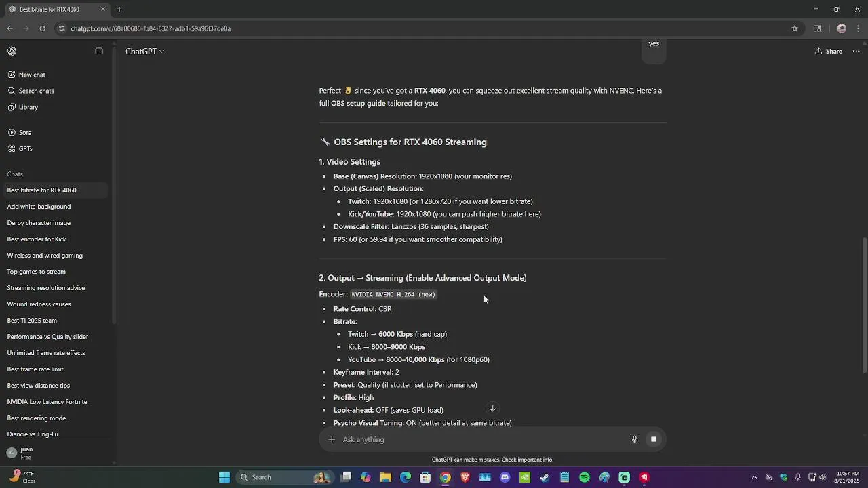The height and width of the screenshot is (488, 868).
Task: Open Google Chrome from taskbar
Action: coord(446,477)
